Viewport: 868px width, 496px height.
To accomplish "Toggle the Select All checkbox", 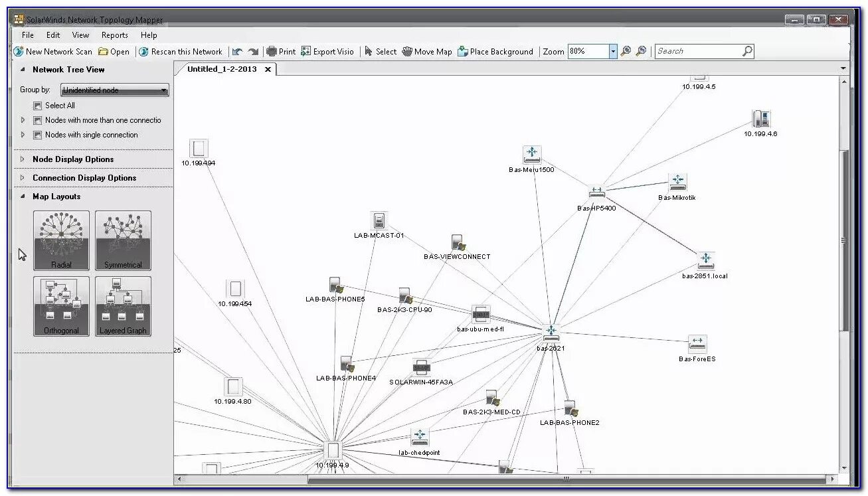I will pos(38,106).
